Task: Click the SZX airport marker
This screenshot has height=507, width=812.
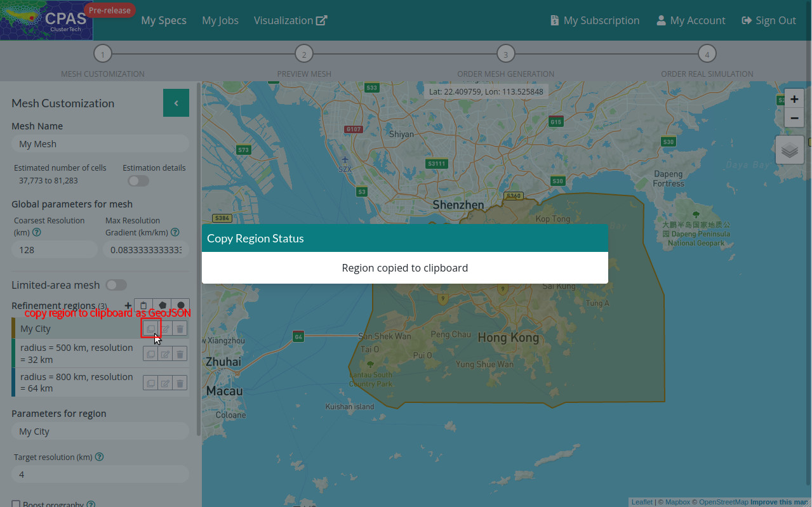Action: click(345, 164)
